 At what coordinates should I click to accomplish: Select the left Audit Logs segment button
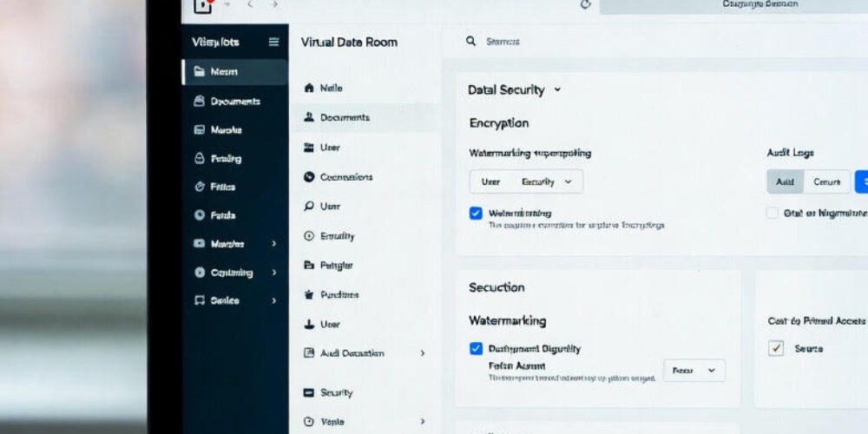(x=785, y=181)
